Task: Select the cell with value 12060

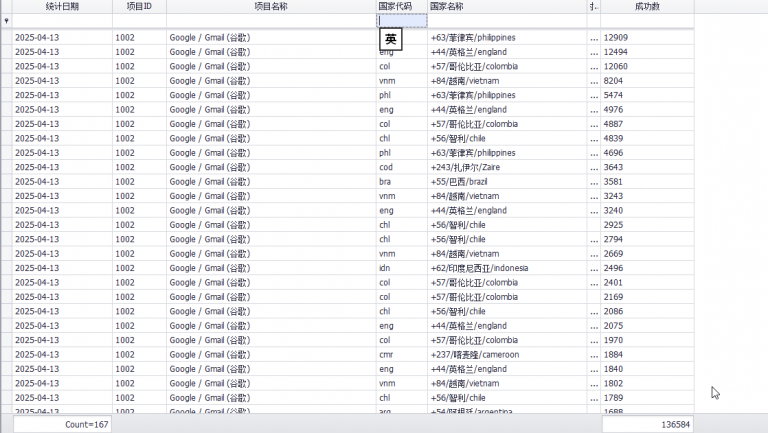Action: [x=647, y=66]
